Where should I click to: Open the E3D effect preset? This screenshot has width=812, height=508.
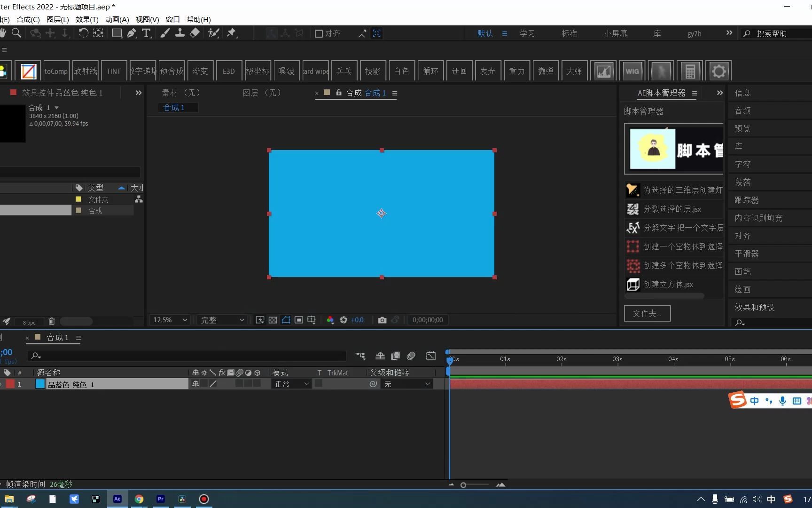click(x=229, y=71)
